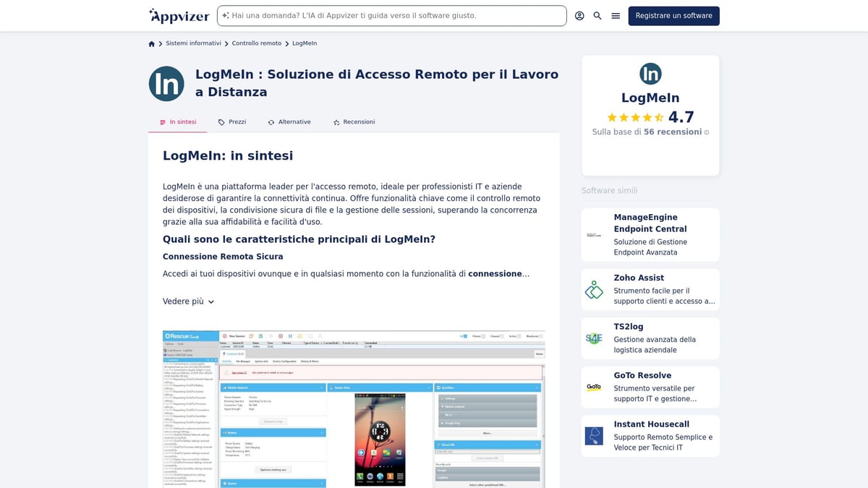
Task: Switch to the Prezzi tab
Action: coord(231,121)
